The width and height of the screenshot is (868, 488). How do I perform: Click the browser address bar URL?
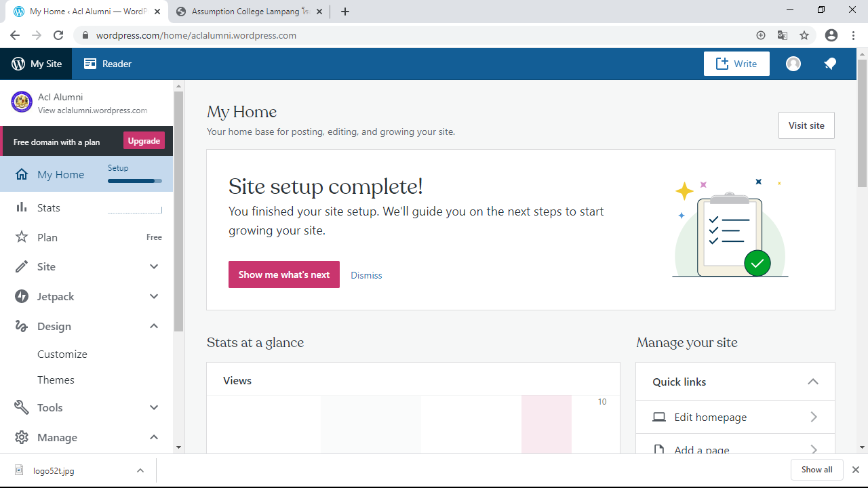pyautogui.click(x=197, y=35)
